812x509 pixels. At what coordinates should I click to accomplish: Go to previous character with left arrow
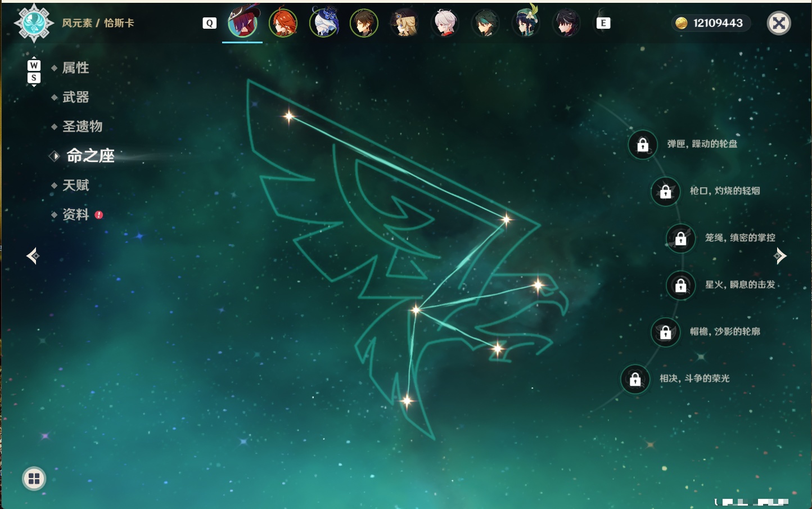[33, 256]
